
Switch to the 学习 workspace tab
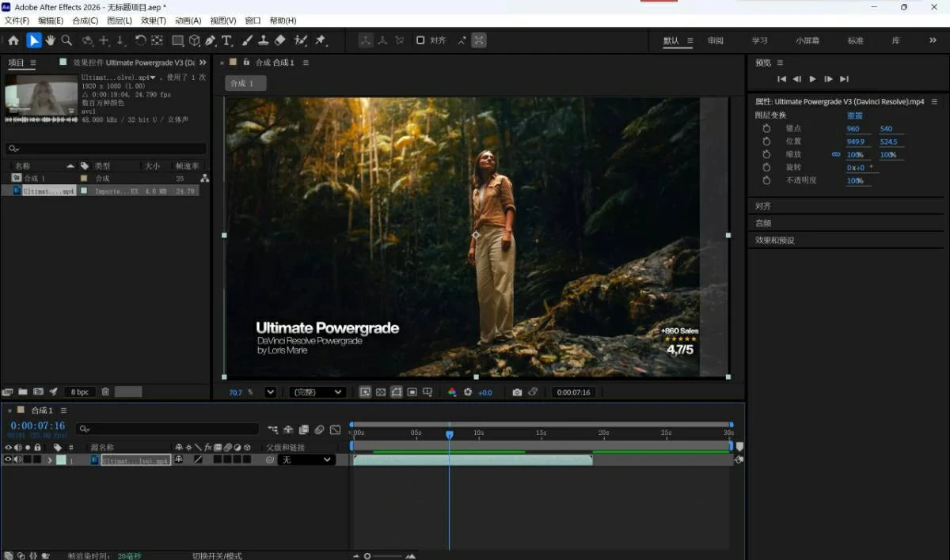pos(760,41)
